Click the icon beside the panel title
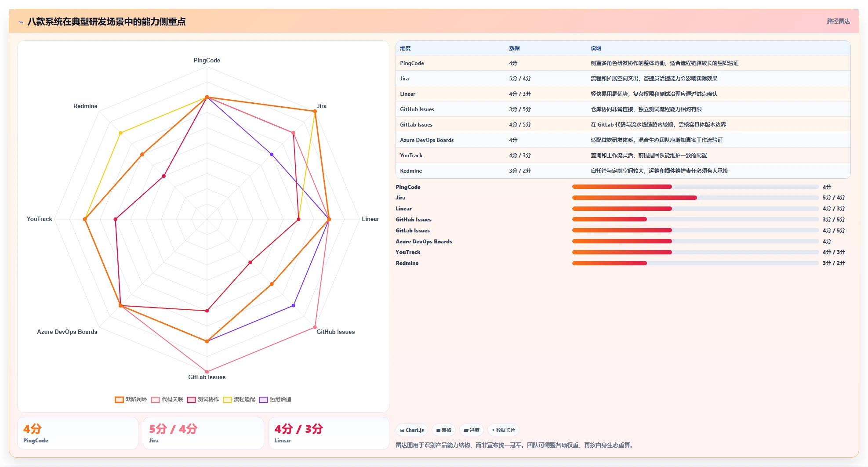This screenshot has height=467, width=868. click(x=21, y=22)
